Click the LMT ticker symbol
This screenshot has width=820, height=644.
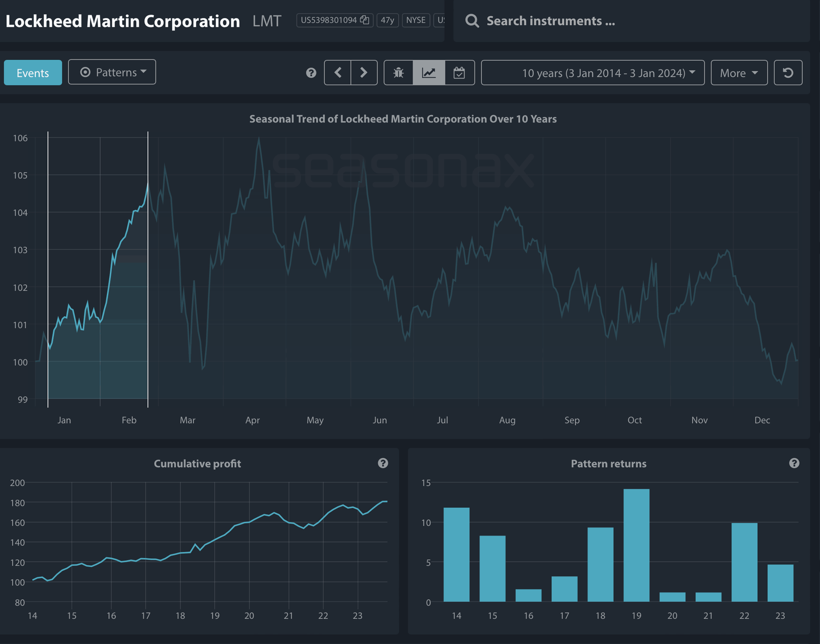click(266, 21)
